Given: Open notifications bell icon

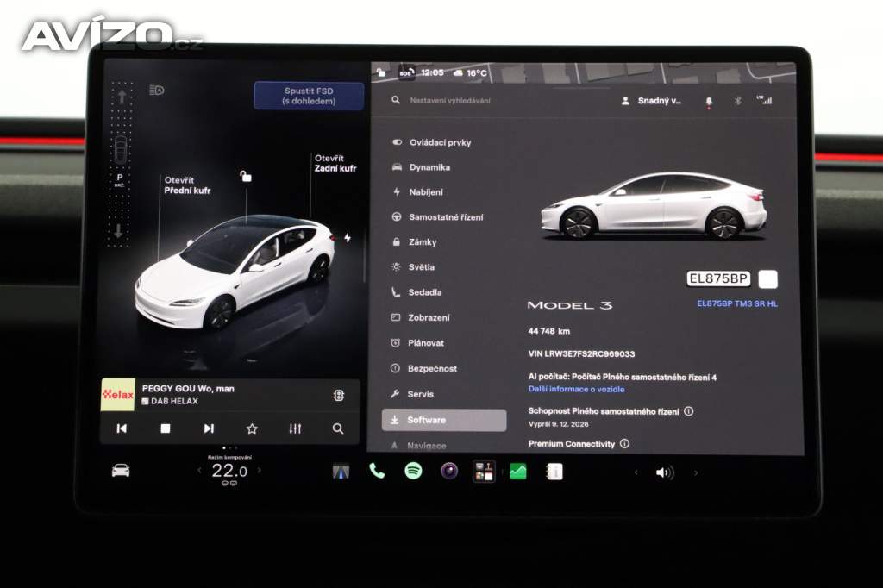Looking at the screenshot, I should tap(709, 102).
